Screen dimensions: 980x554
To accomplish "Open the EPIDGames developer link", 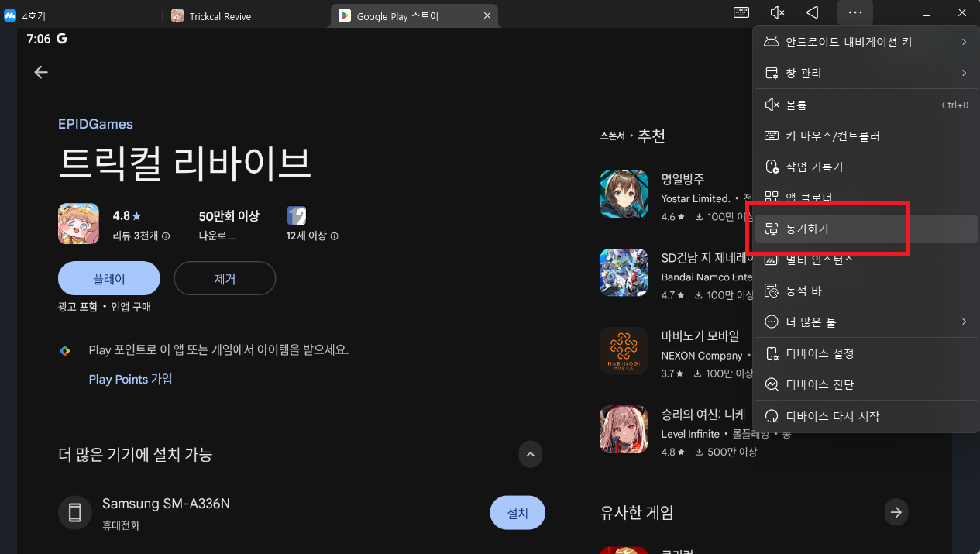I will pos(95,124).
